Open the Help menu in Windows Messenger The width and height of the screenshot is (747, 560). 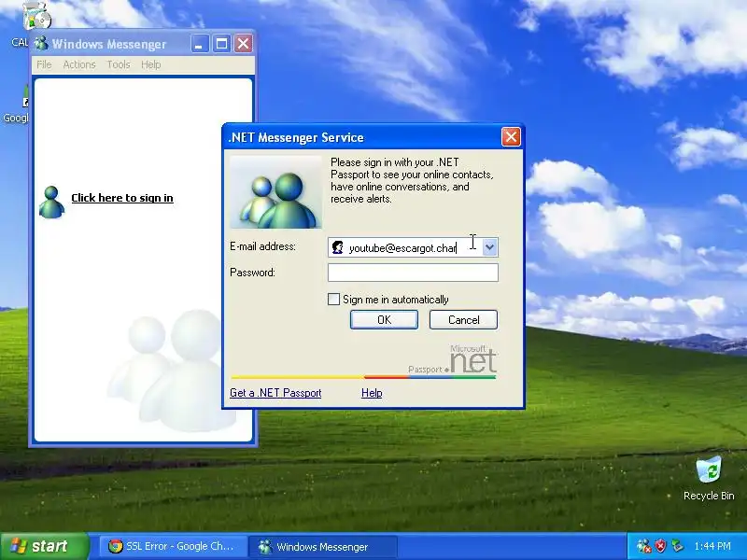point(151,64)
